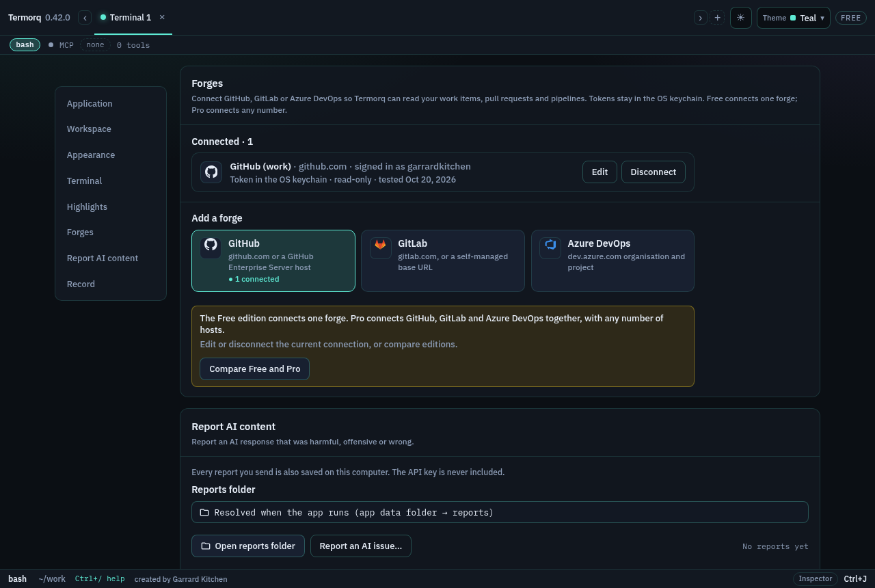Click the GitHub logo in Add a forge
The image size is (875, 588).
[211, 245]
